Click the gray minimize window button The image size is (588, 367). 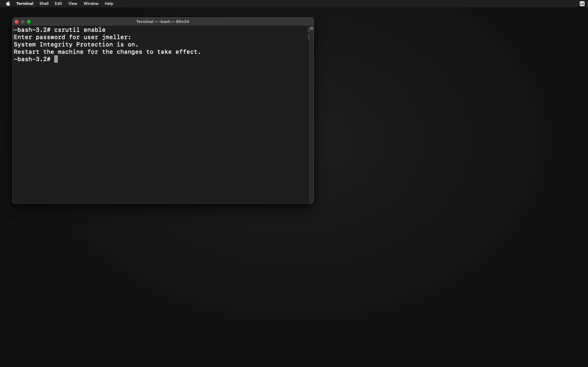[23, 22]
